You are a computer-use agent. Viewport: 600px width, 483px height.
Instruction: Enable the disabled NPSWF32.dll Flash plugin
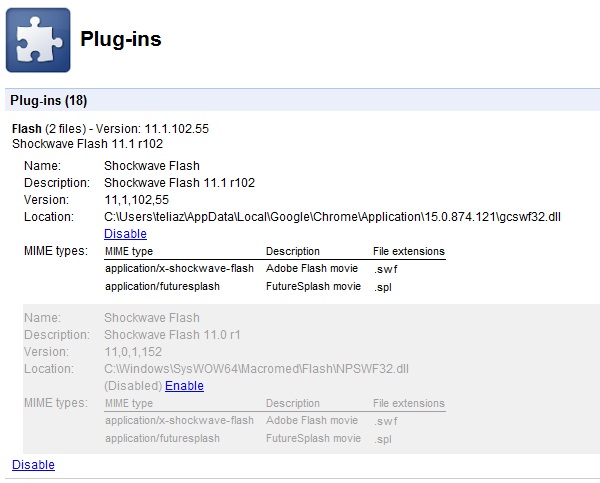point(184,385)
